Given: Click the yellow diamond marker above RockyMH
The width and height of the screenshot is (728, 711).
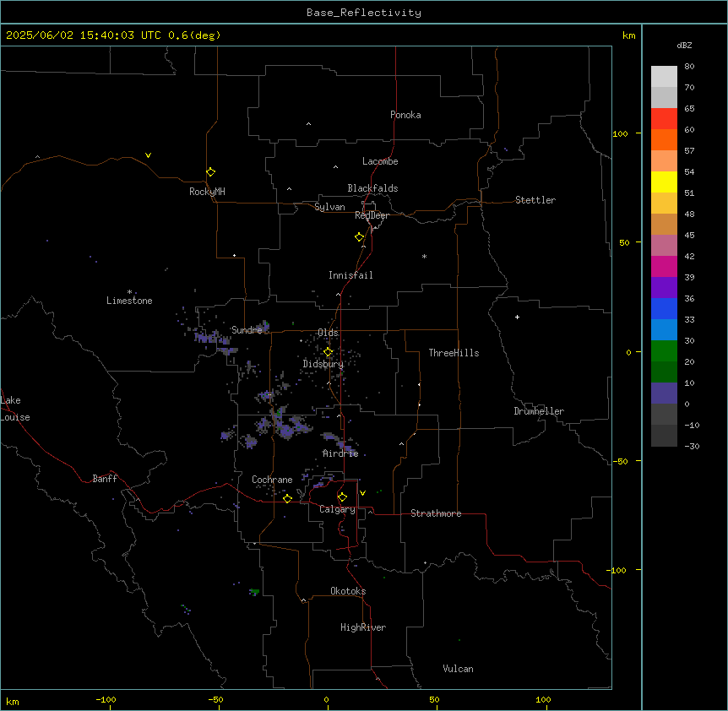Looking at the screenshot, I should (210, 171).
